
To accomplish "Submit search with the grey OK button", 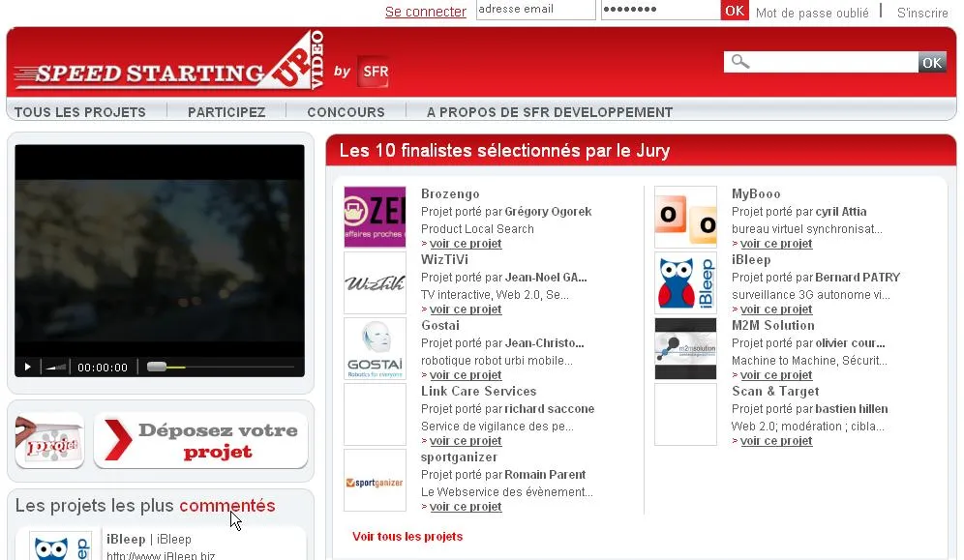I will click(932, 62).
